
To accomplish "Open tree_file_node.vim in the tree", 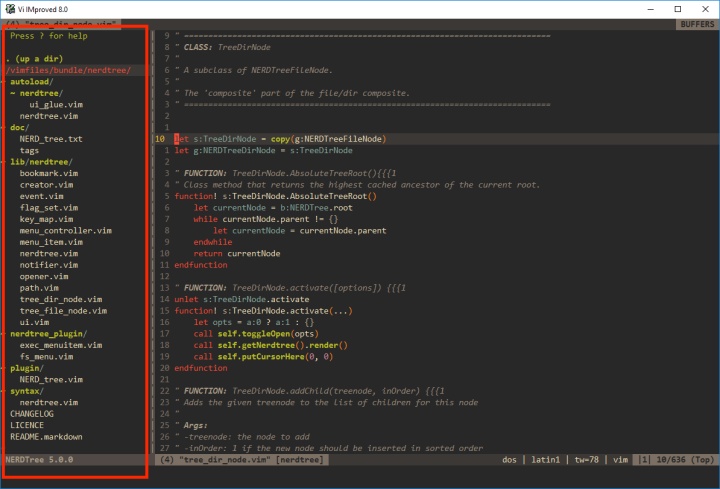I will point(63,311).
